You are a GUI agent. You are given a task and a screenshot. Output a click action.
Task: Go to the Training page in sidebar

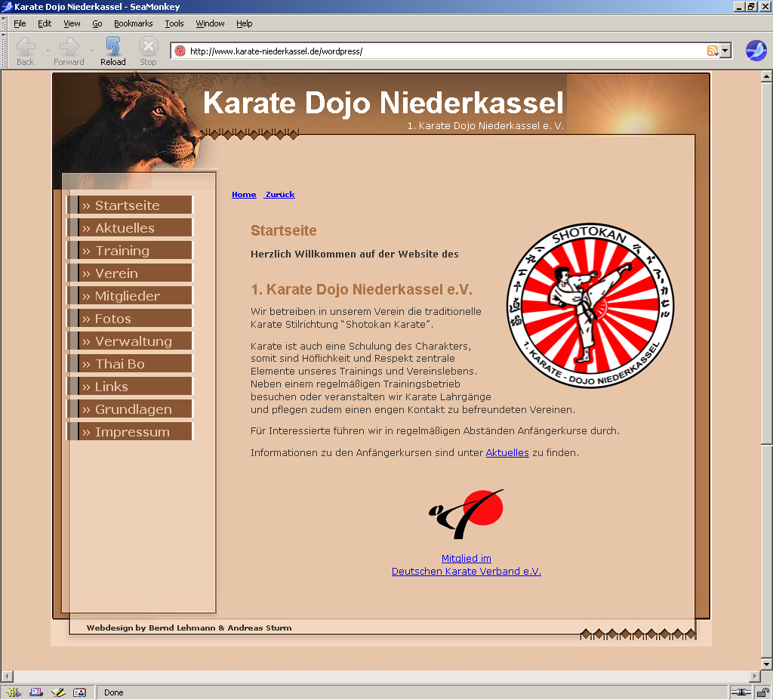[122, 251]
